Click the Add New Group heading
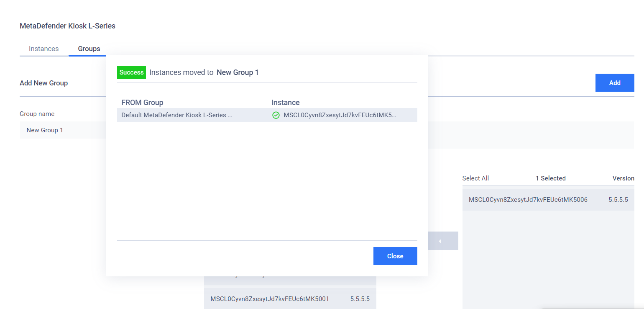644x309 pixels. point(43,83)
